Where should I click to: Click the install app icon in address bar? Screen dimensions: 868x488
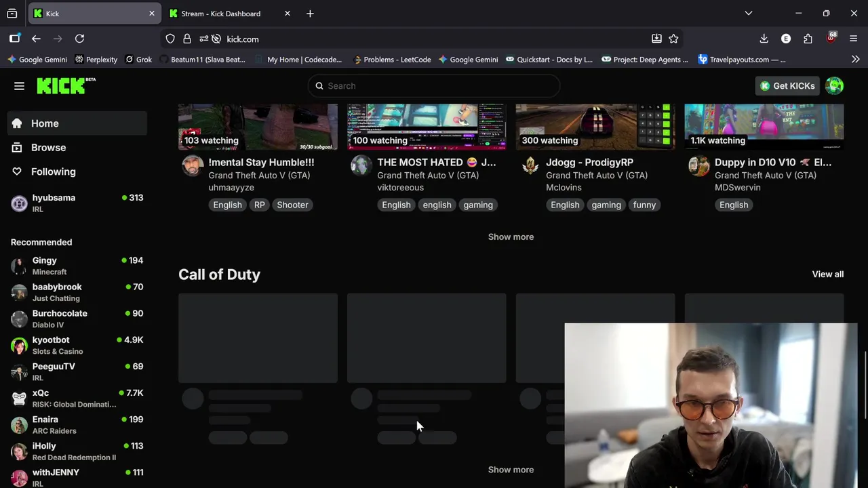point(656,39)
